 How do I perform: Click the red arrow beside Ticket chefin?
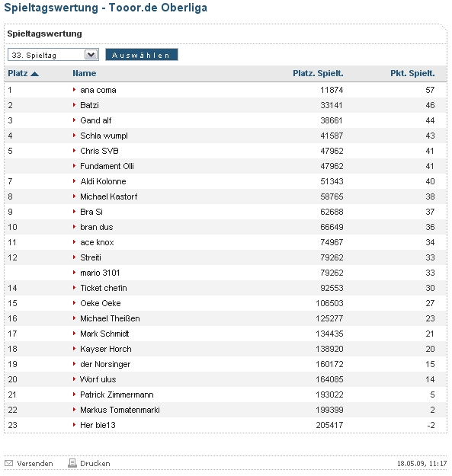tap(74, 287)
